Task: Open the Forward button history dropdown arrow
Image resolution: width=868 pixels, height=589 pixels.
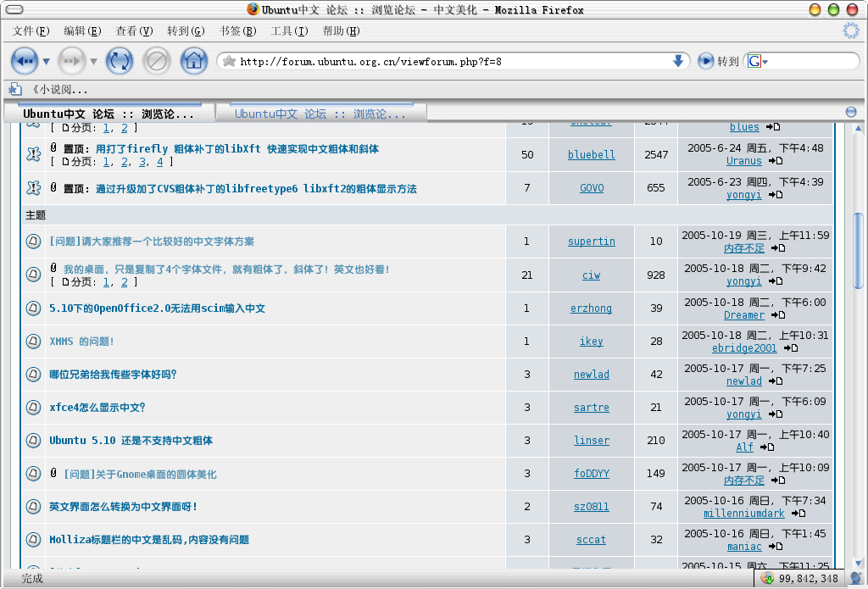Action: point(93,62)
